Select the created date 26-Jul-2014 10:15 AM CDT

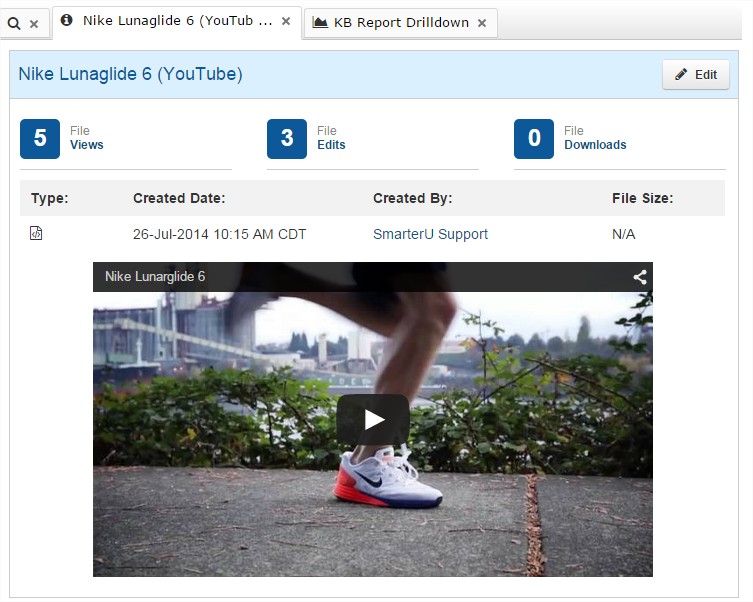click(x=219, y=234)
